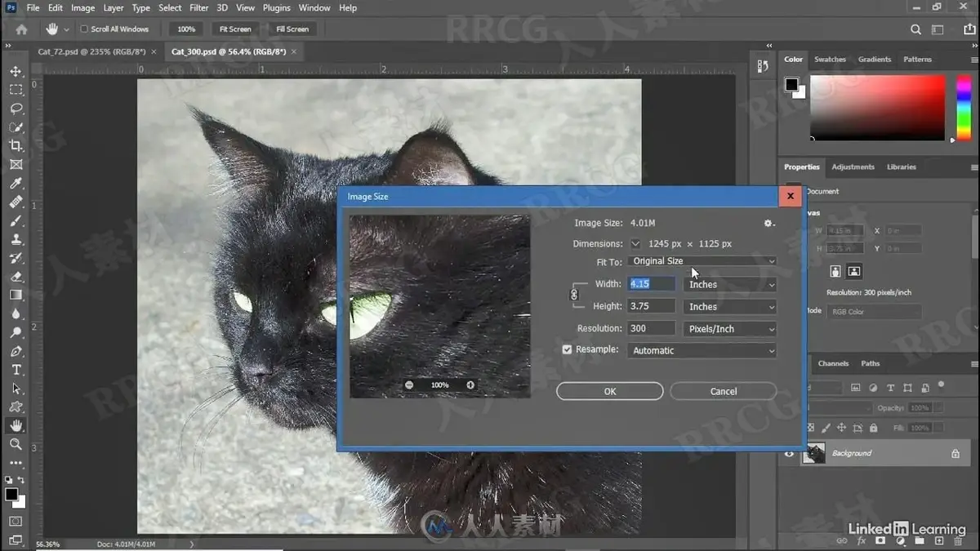Select the Move tool
This screenshot has height=551, width=980.
[x=16, y=71]
